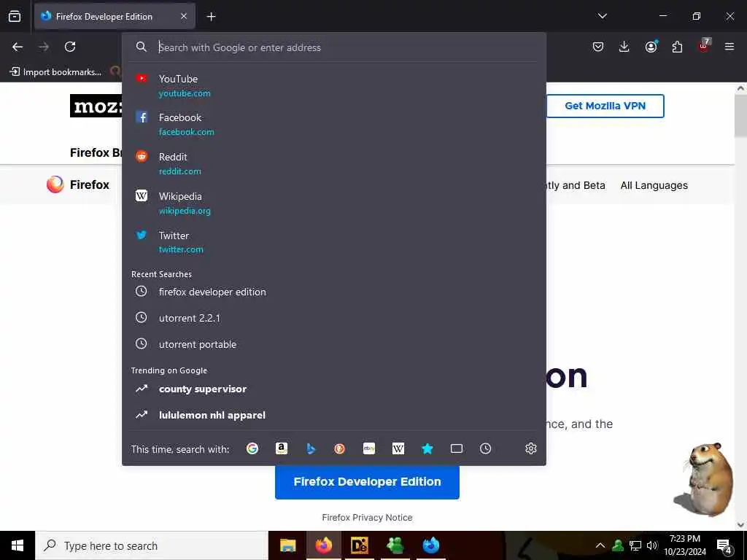This screenshot has height=560, width=747.
Task: Show hidden system tray icons
Action: click(x=600, y=545)
